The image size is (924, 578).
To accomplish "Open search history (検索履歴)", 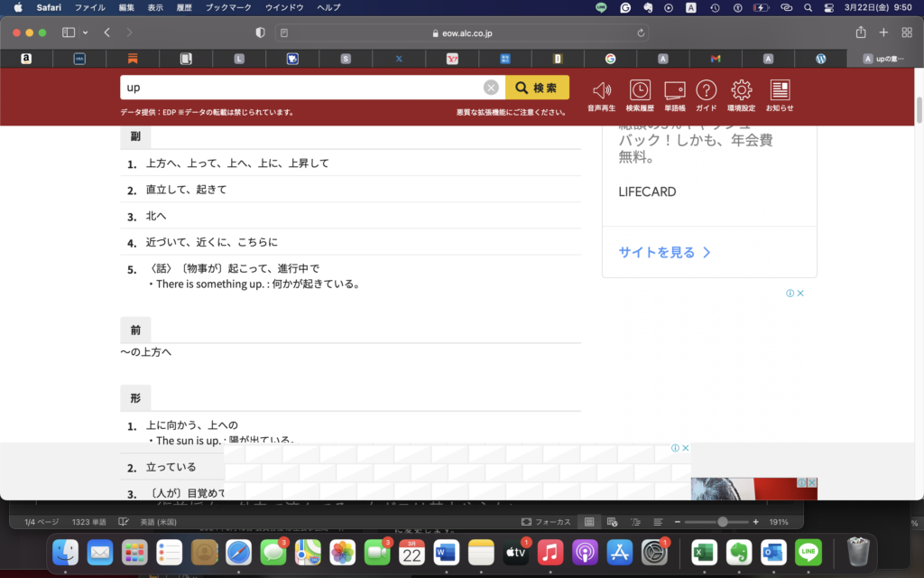I will (639, 90).
